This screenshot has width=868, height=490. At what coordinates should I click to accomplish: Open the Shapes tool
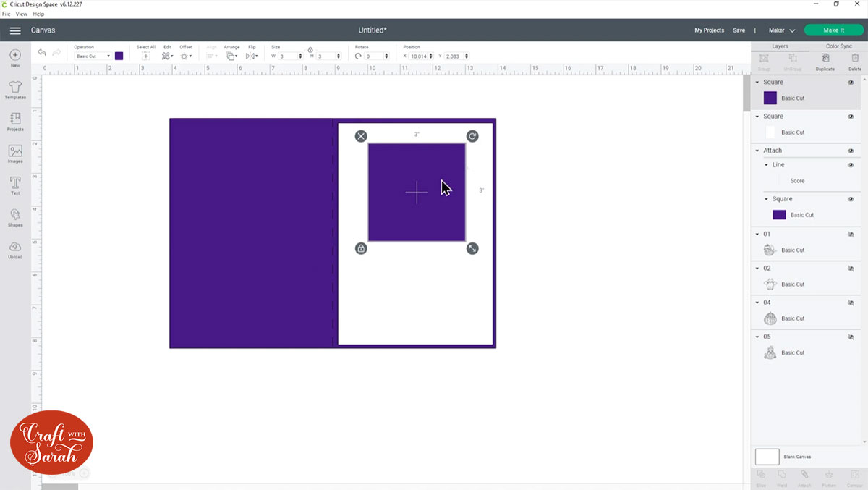[15, 218]
